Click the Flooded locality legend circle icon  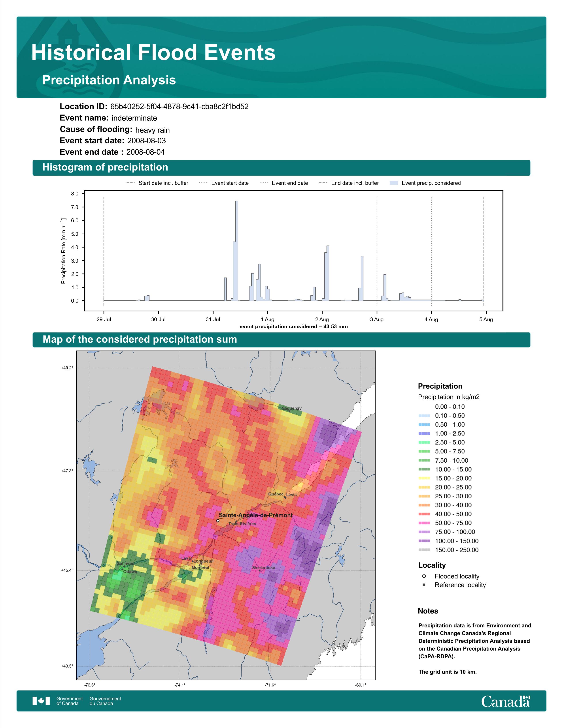click(x=424, y=576)
